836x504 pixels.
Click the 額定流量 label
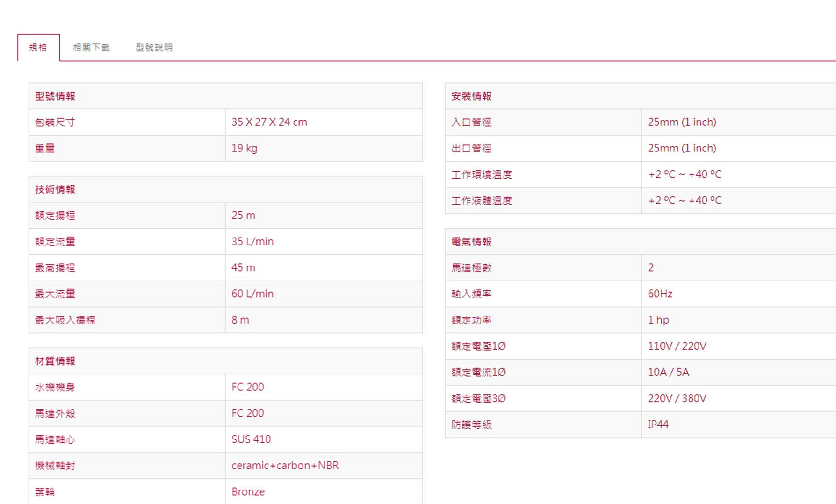(x=55, y=242)
